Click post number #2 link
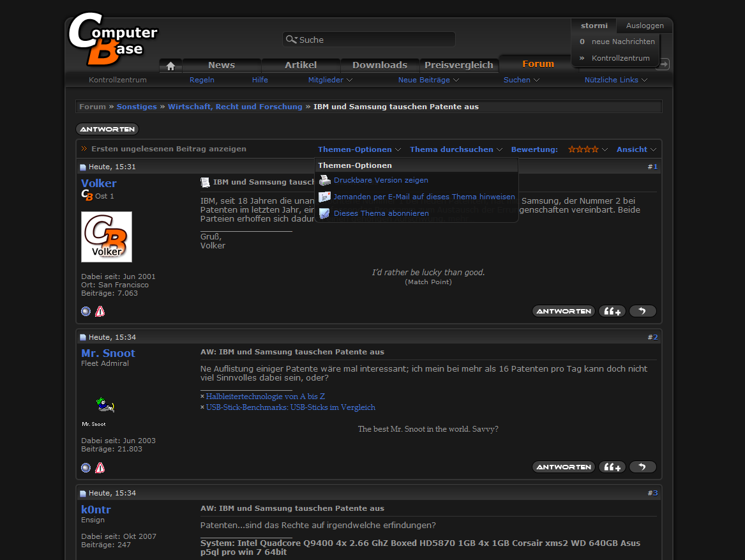This screenshot has width=745, height=560. (655, 337)
